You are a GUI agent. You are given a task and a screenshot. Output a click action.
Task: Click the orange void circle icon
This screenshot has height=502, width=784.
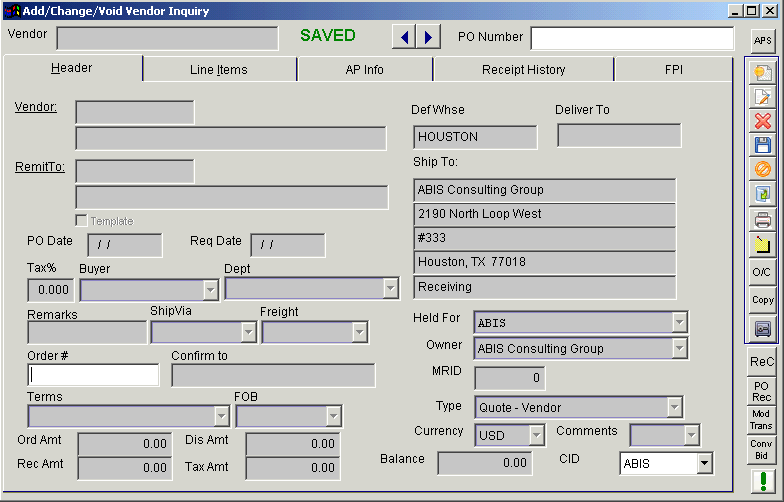coord(762,170)
